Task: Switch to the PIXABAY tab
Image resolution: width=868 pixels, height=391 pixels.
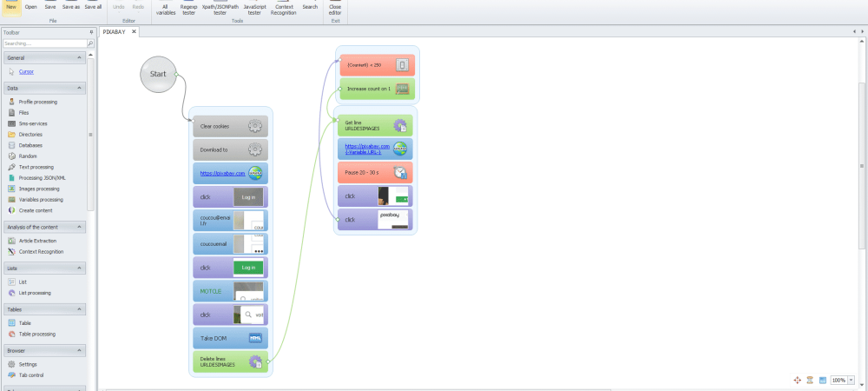Action: tap(115, 32)
